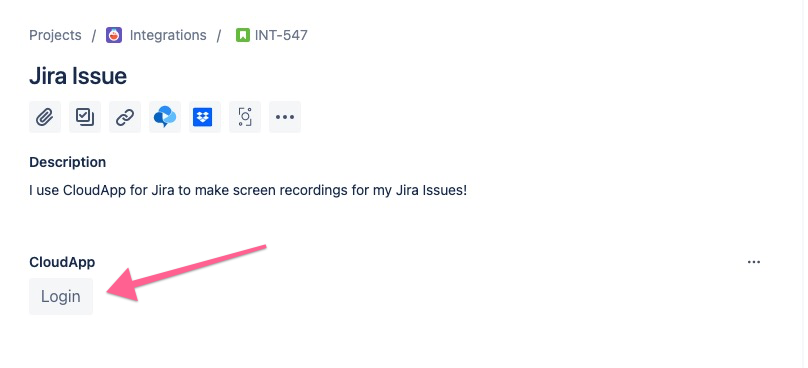
Task: Open the CloudApp panel's three-dot menu
Action: point(754,262)
